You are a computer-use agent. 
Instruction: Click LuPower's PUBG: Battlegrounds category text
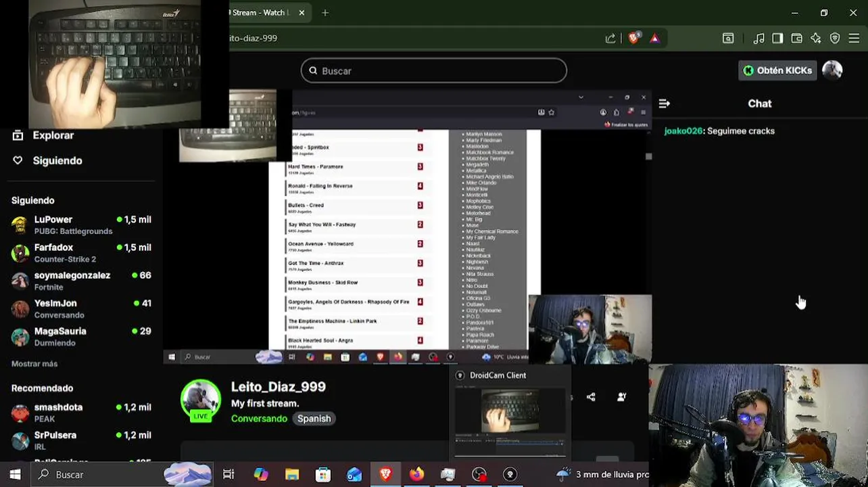point(73,231)
